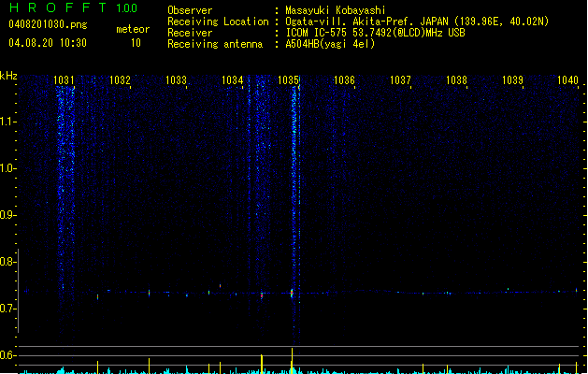
Task: Click the 0.6 kHz frequency label
Action: pyautogui.click(x=7, y=355)
